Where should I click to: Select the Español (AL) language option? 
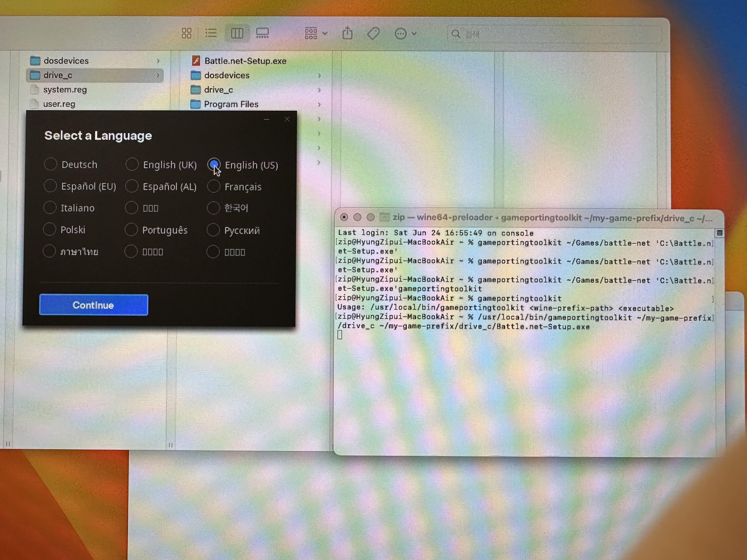(x=161, y=186)
